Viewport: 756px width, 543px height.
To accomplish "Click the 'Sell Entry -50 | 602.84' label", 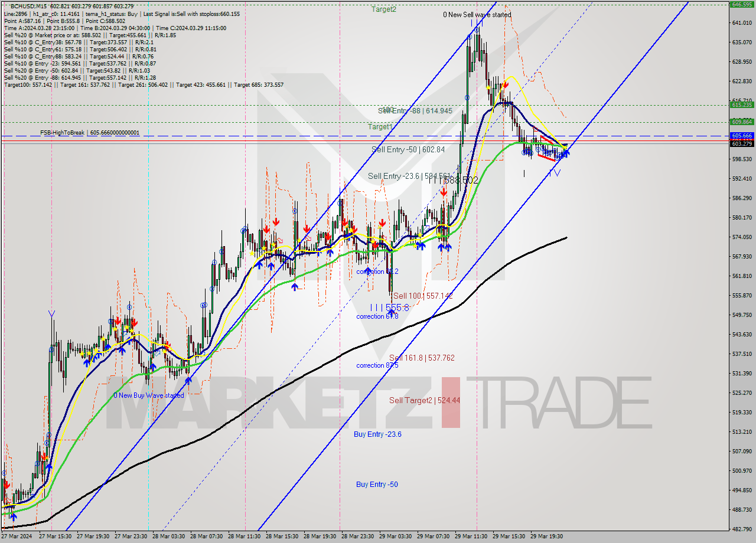I will point(408,150).
